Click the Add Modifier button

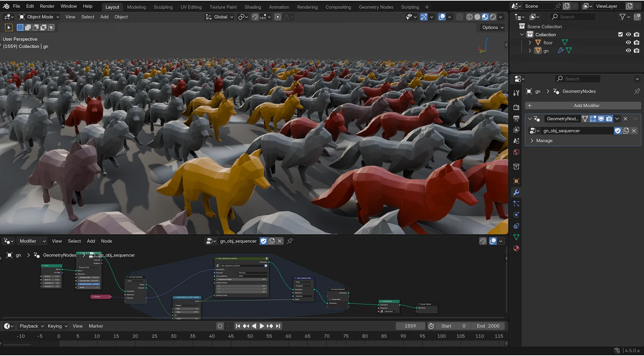click(586, 106)
